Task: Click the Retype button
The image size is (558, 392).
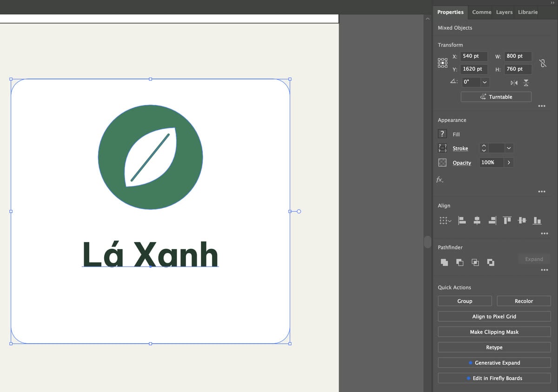Action: coord(494,347)
